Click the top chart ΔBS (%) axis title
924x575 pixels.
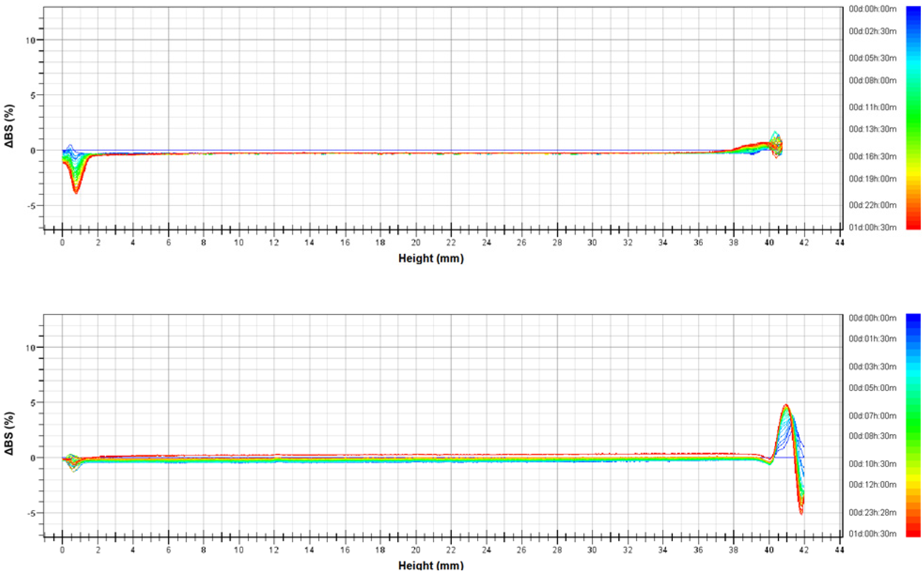point(9,126)
